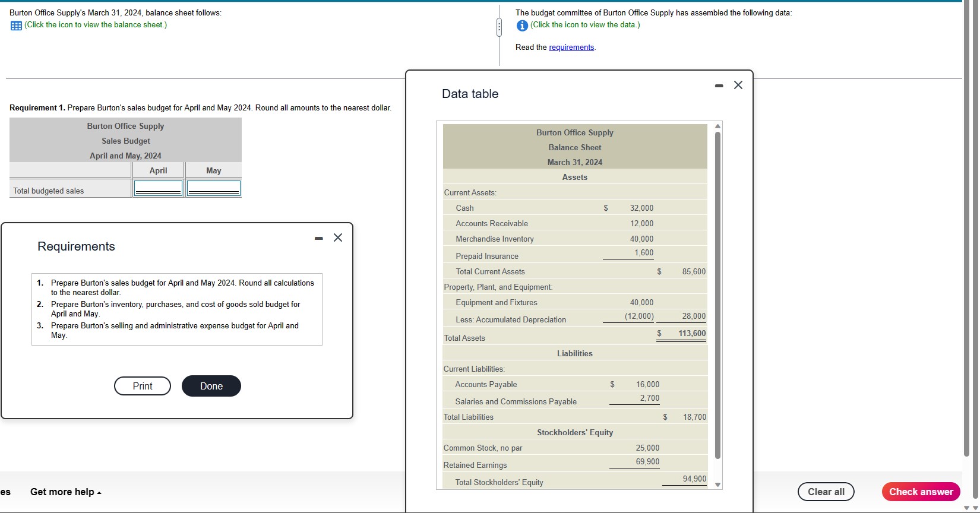Click requirement 2 inventory purchases text
Image resolution: width=980 pixels, height=513 pixels.
[176, 309]
